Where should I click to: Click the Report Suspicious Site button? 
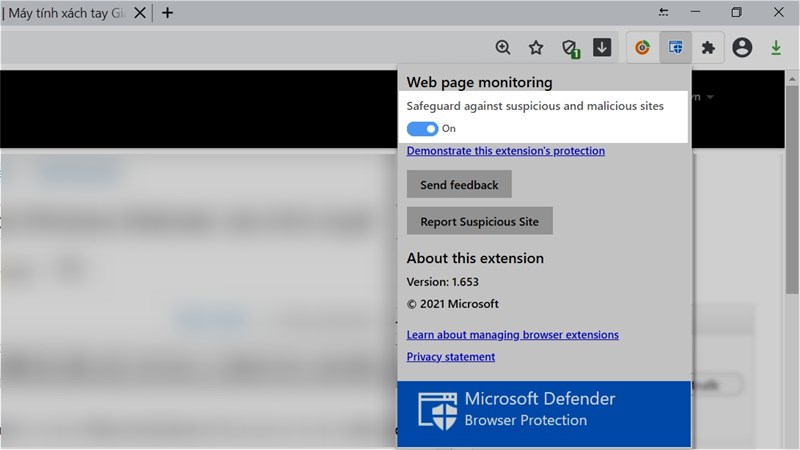[480, 221]
